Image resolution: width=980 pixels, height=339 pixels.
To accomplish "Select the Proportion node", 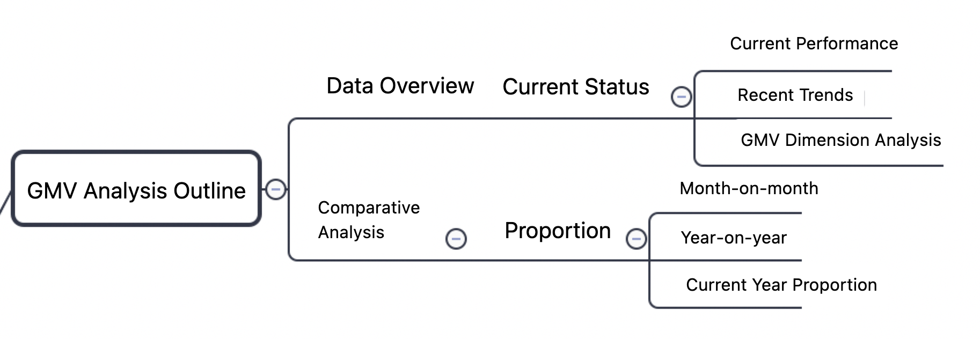I will pyautogui.click(x=558, y=231).
